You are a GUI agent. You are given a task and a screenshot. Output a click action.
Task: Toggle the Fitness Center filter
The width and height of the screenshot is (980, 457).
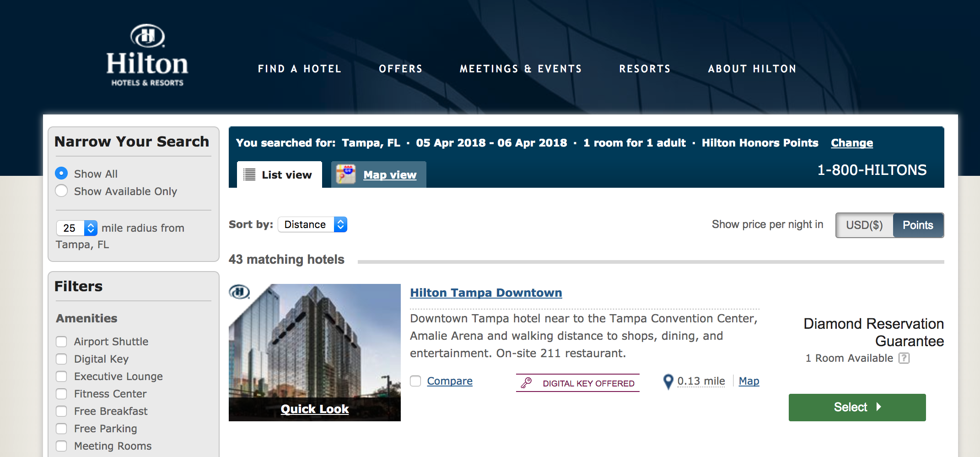click(61, 394)
